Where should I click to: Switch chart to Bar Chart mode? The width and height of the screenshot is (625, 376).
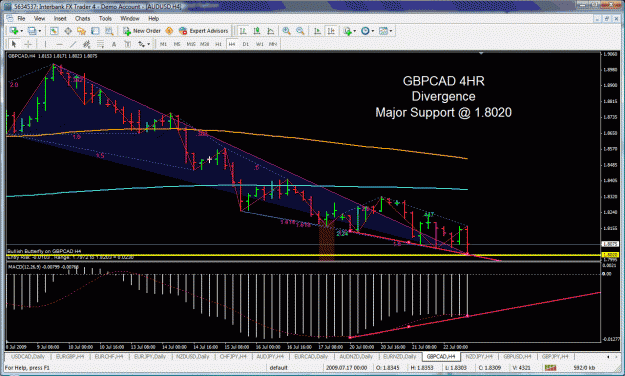[243, 31]
